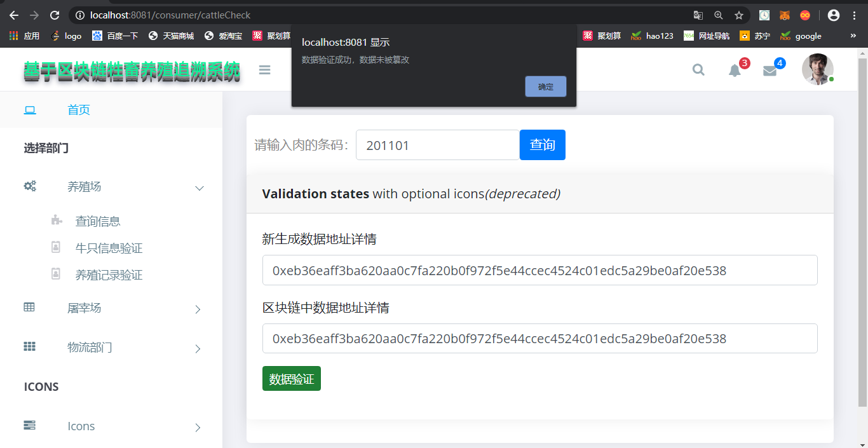868x448 pixels.
Task: Click the gears icon beside 养殖场
Action: [30, 186]
